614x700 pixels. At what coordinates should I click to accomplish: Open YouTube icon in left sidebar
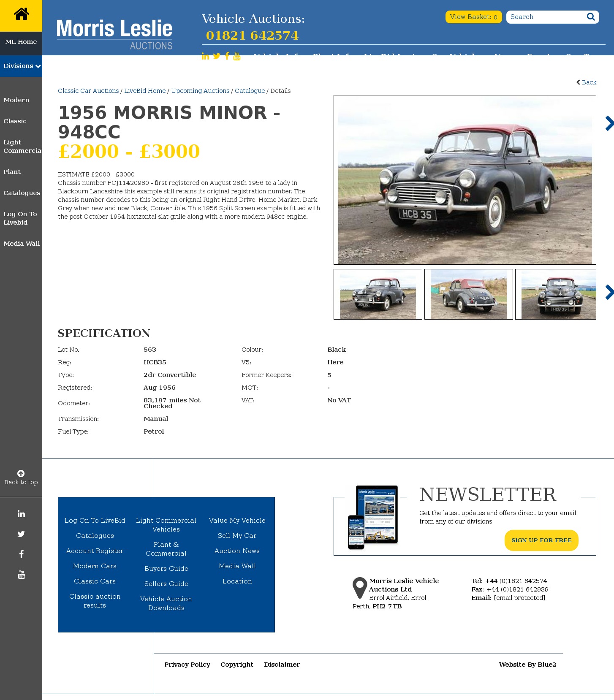tap(22, 575)
